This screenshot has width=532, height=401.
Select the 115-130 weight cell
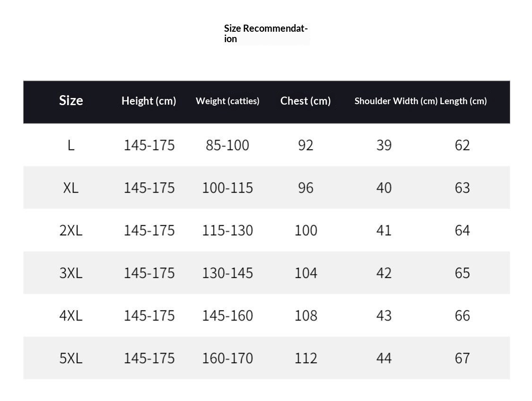click(227, 230)
